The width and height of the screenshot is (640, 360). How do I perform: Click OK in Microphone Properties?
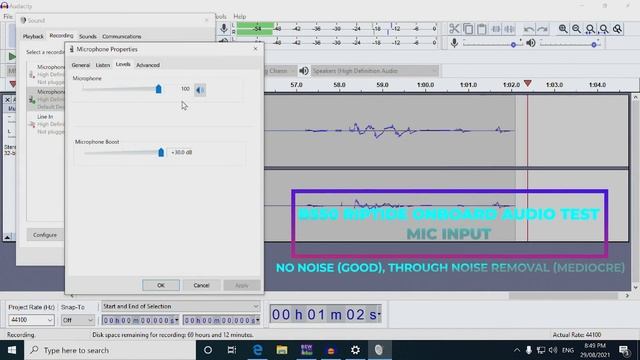pos(161,285)
